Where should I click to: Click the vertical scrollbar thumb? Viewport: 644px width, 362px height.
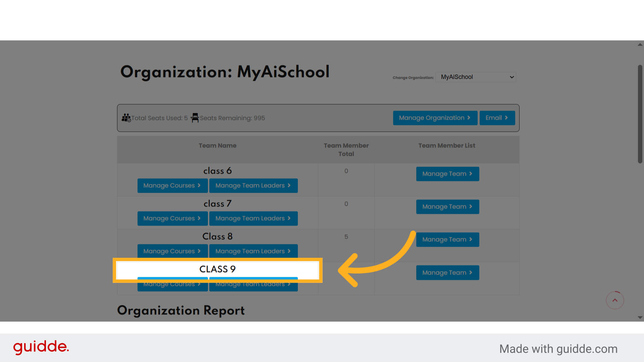point(640,114)
